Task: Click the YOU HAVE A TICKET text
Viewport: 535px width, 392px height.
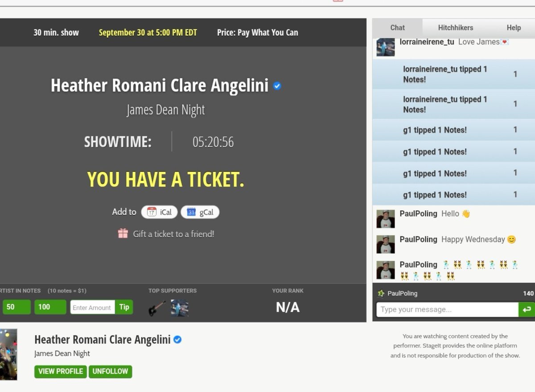Action: pos(165,180)
